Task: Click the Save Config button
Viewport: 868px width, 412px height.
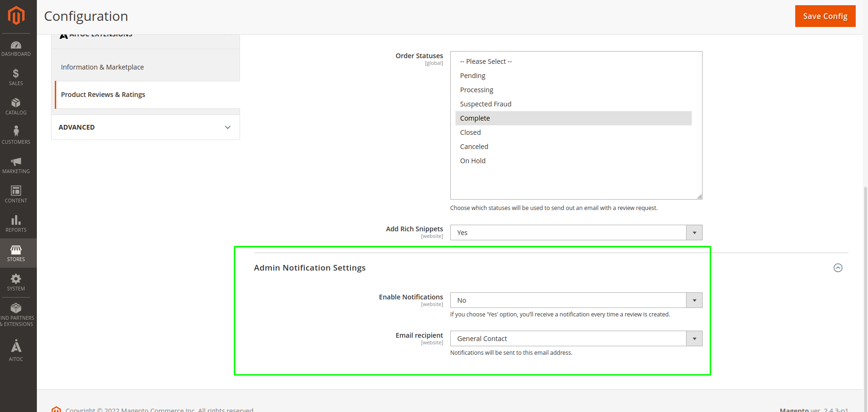Action: click(x=825, y=16)
